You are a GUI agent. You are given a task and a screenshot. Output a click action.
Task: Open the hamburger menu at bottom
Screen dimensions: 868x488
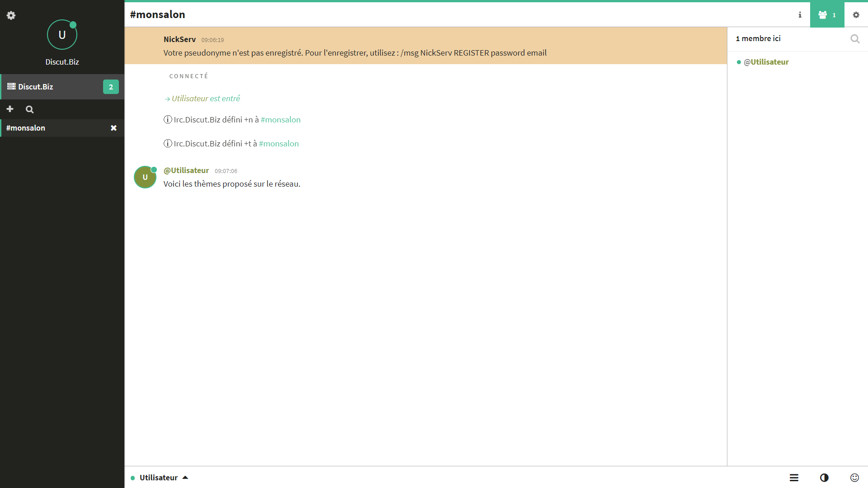[x=794, y=478]
